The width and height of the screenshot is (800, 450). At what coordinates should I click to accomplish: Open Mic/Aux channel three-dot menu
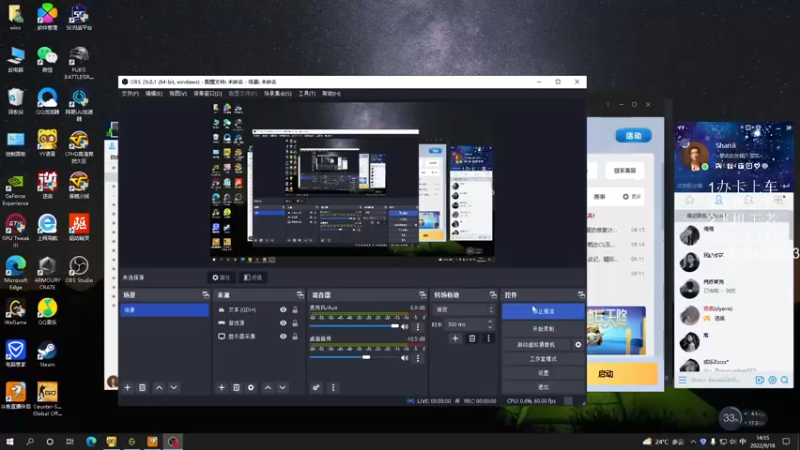(418, 327)
